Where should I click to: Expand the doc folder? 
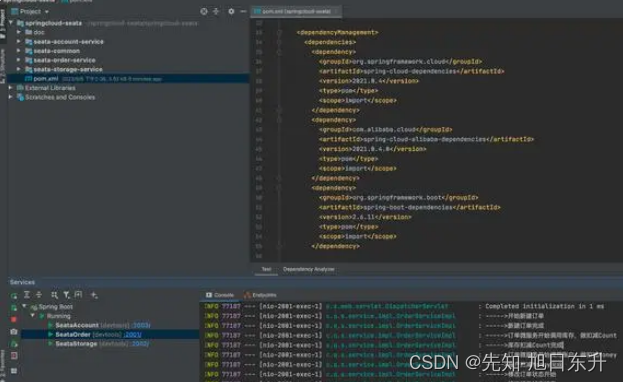(19, 32)
